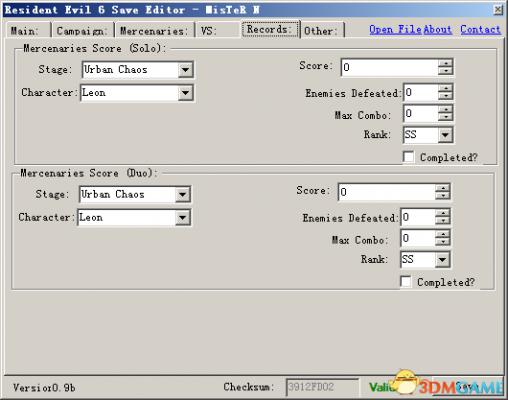Expand the Duo Stage dropdown
This screenshot has height=400, width=508.
(x=183, y=194)
